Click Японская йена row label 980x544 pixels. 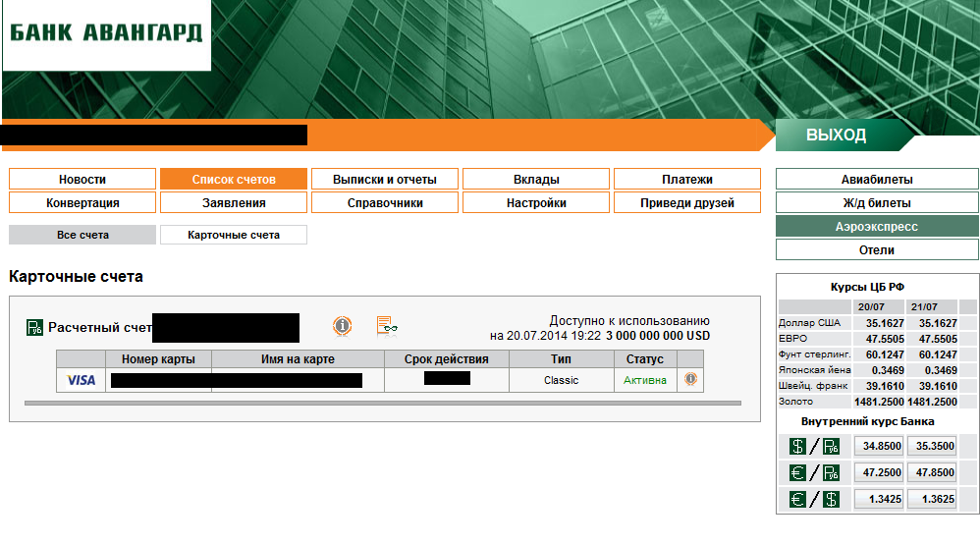point(814,369)
